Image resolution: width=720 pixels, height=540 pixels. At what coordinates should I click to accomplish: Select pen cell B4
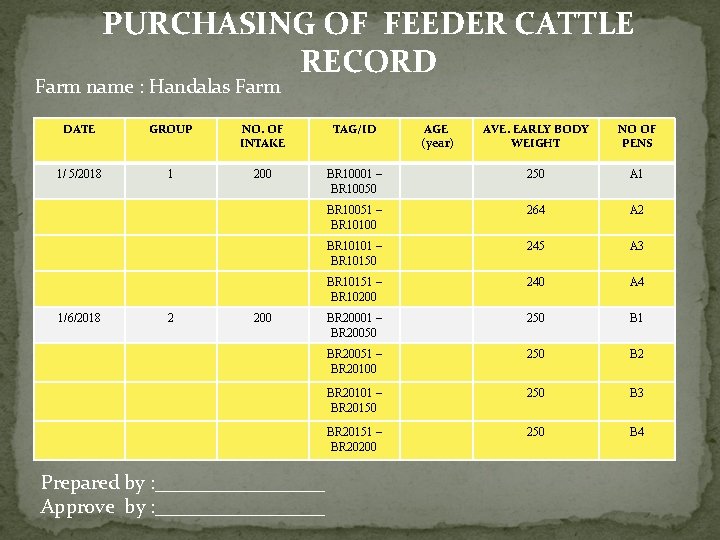coord(637,432)
